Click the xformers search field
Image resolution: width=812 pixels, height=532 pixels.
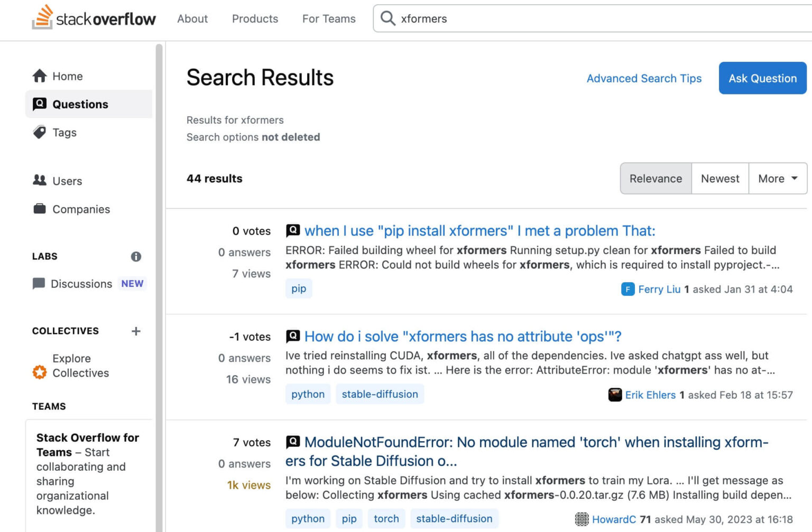[x=582, y=18]
